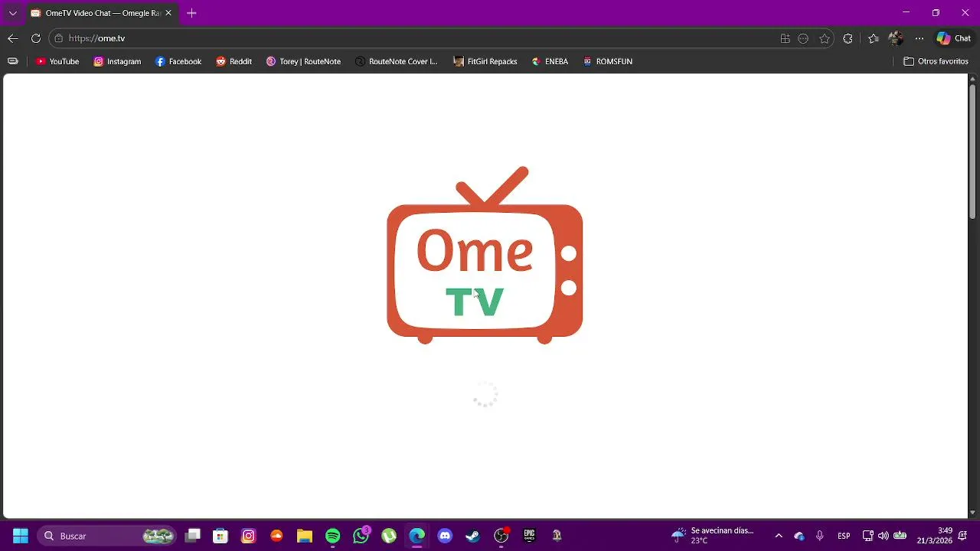This screenshot has width=980, height=551.
Task: Open the Reddit bookmark
Action: click(x=234, y=61)
